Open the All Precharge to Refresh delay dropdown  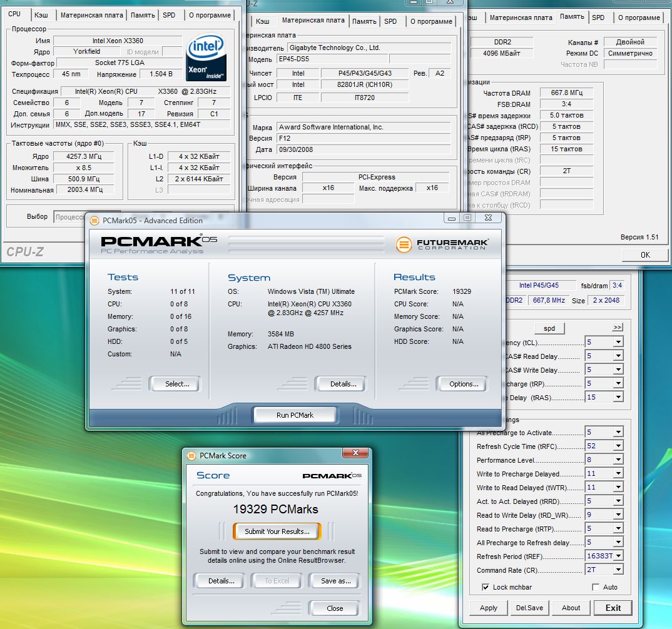pos(618,541)
